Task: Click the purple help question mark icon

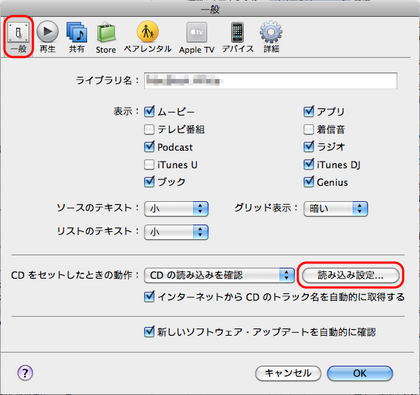Action: click(x=25, y=372)
